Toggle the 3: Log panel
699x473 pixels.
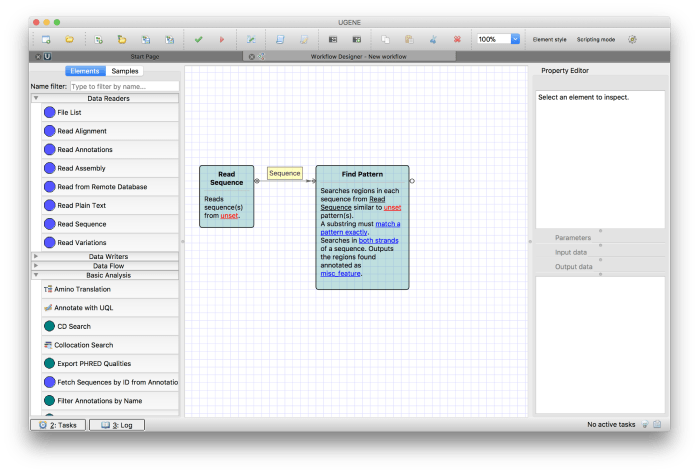(x=118, y=425)
